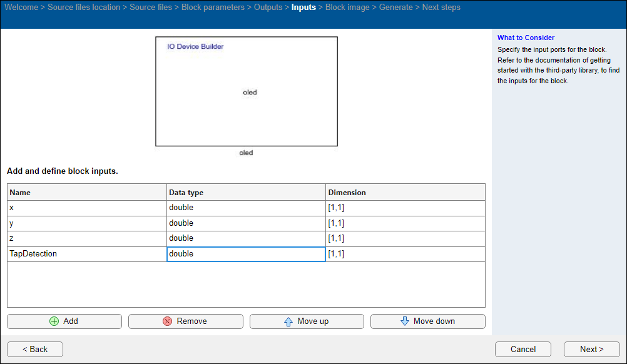Image resolution: width=627 pixels, height=364 pixels.
Task: Click the oled block preview image
Action: (247, 91)
